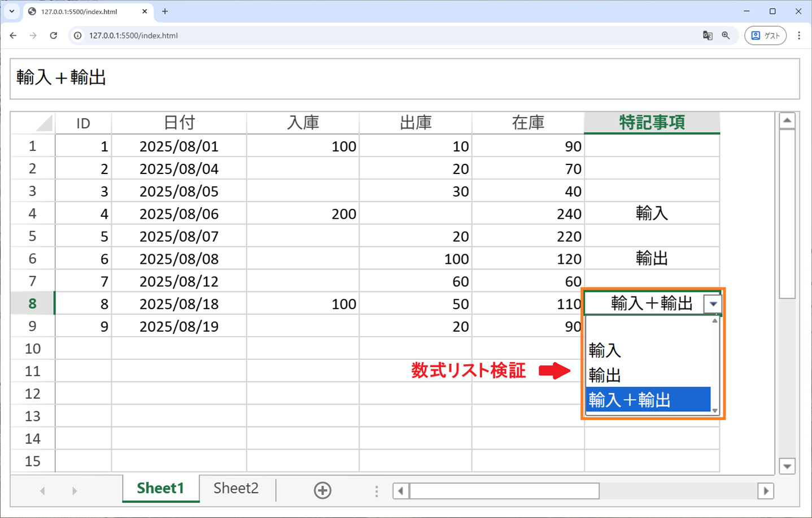Click the vertical scrollbar thumb
The height and width of the screenshot is (518, 812).
click(x=787, y=214)
